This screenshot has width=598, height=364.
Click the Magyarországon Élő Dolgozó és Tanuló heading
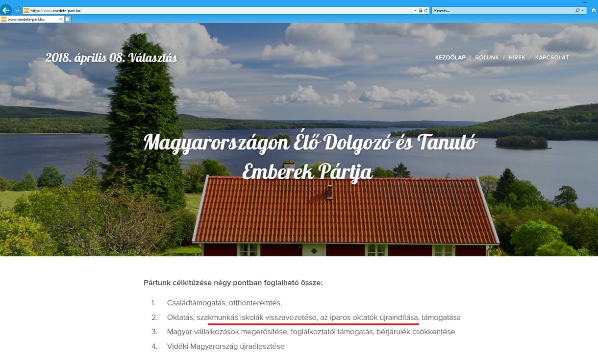pyautogui.click(x=310, y=143)
